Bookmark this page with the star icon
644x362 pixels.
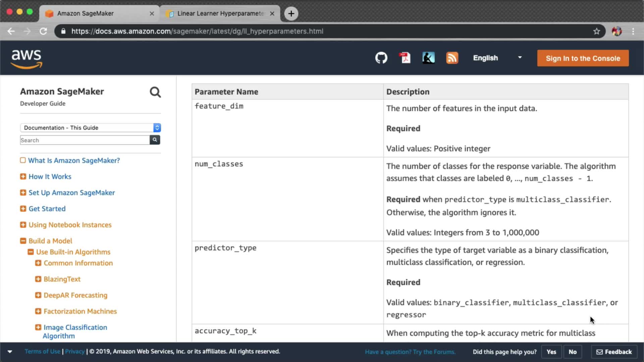596,31
